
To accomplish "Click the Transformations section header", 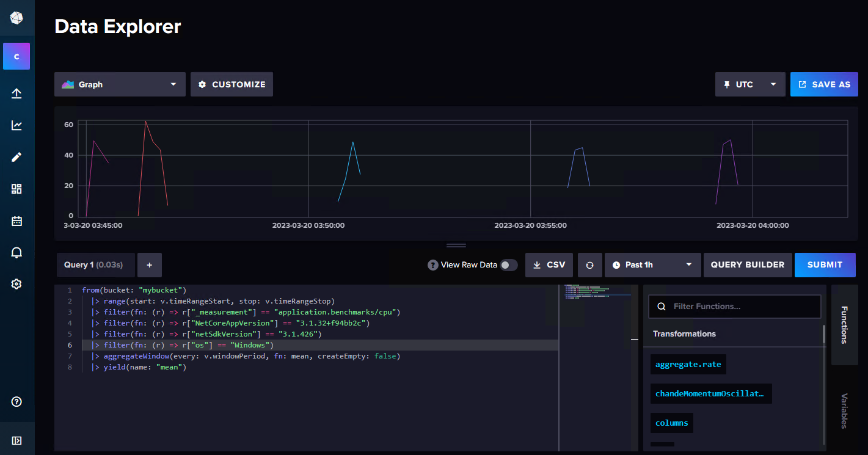I will pos(684,334).
